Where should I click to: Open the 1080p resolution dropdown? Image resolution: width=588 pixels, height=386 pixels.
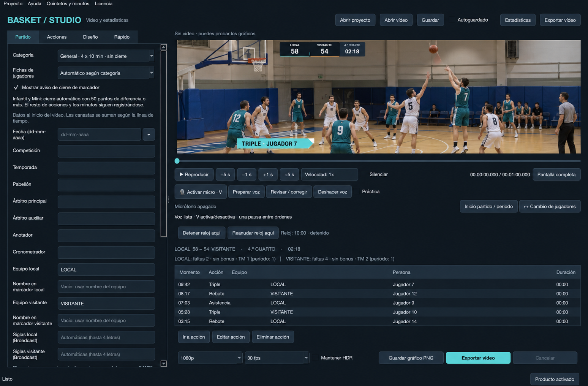[210, 358]
